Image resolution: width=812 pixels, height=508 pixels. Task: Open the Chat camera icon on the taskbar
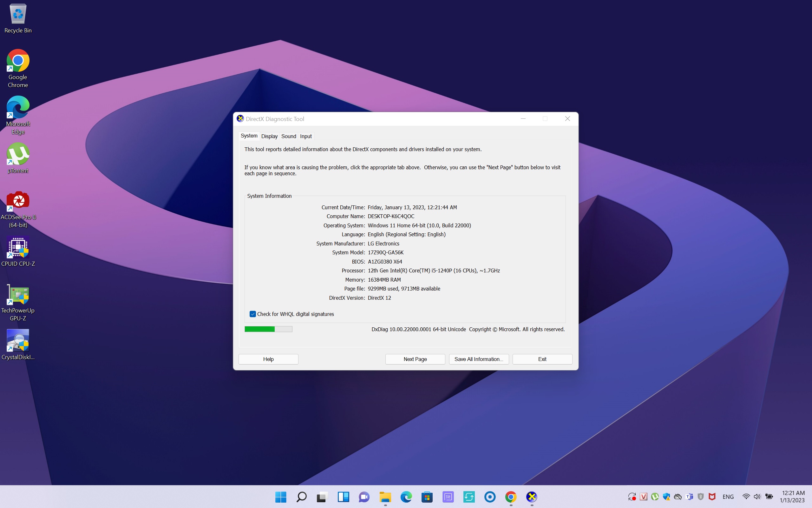click(x=364, y=497)
